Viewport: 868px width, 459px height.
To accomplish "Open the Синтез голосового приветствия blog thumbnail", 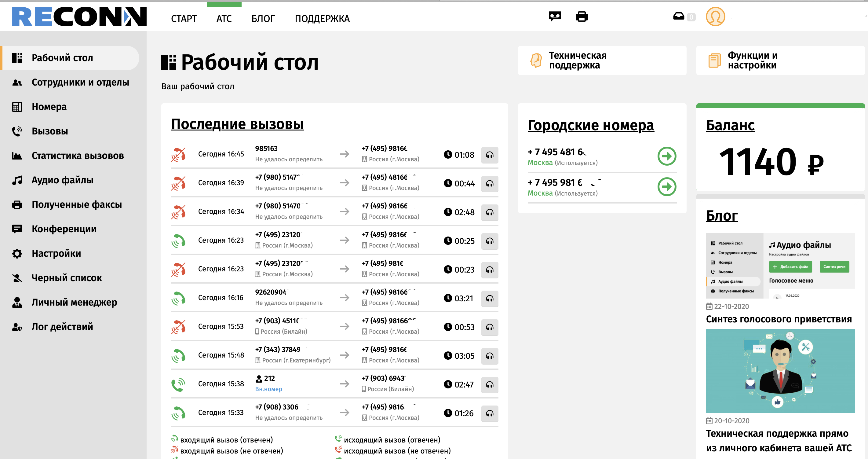I will click(780, 266).
